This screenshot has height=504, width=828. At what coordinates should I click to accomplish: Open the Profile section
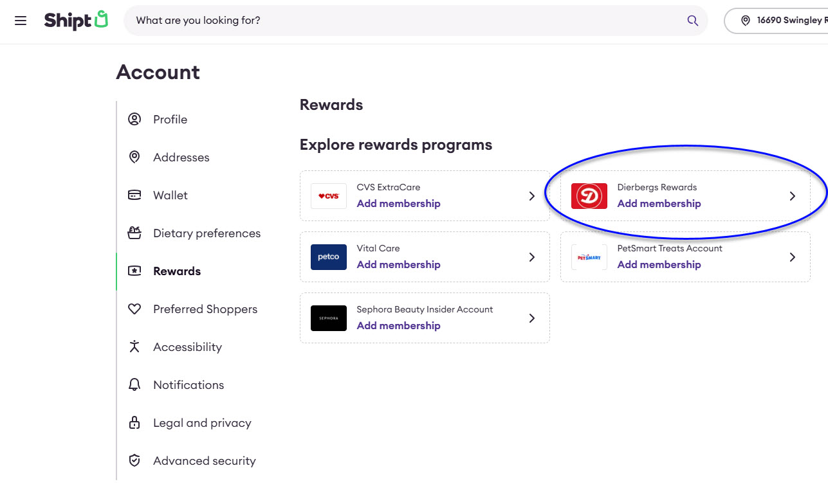[x=170, y=120]
